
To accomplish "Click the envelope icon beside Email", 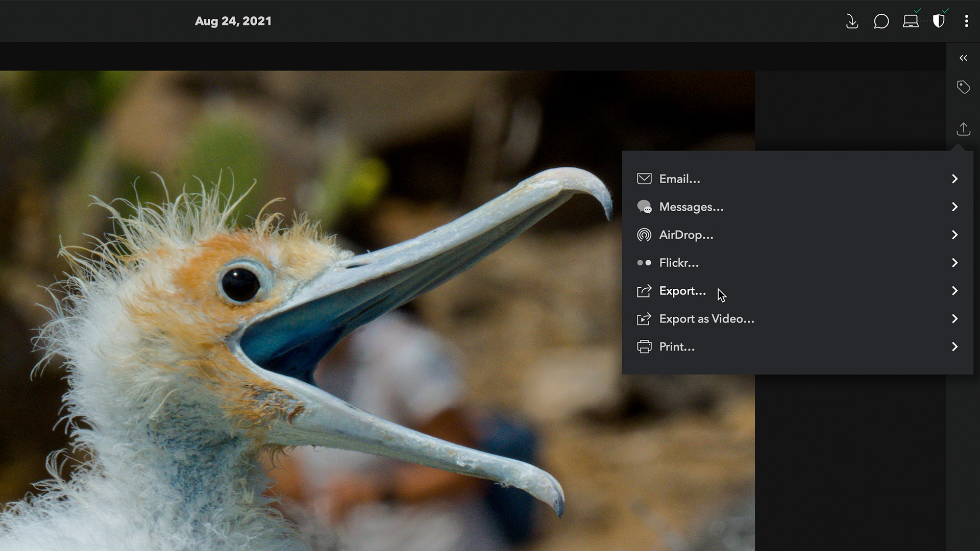I will point(644,179).
